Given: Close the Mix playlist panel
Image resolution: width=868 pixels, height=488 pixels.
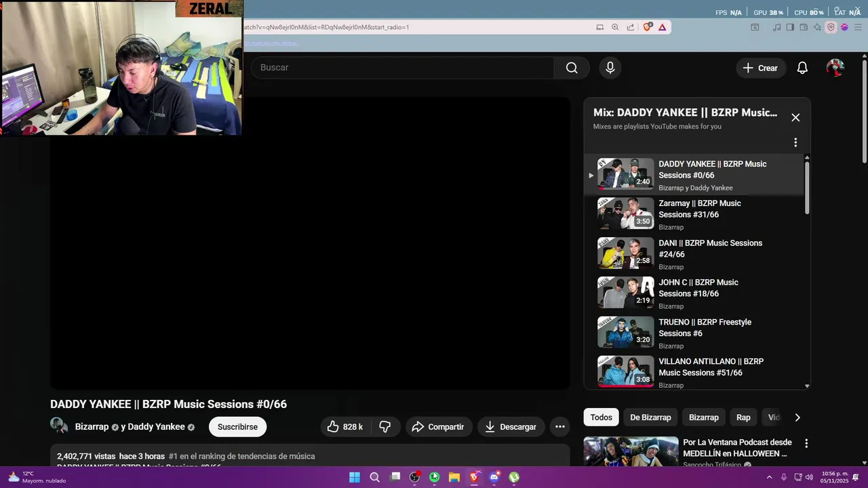Looking at the screenshot, I should 795,117.
